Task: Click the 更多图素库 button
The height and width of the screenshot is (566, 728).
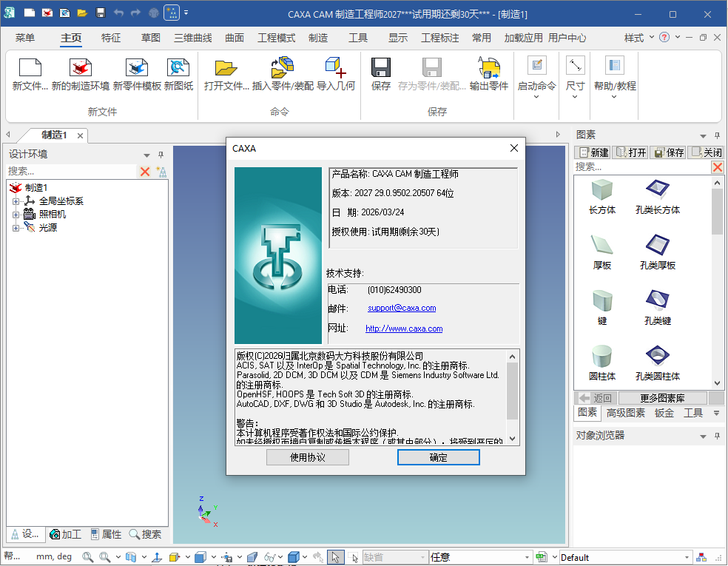Action: coord(663,398)
